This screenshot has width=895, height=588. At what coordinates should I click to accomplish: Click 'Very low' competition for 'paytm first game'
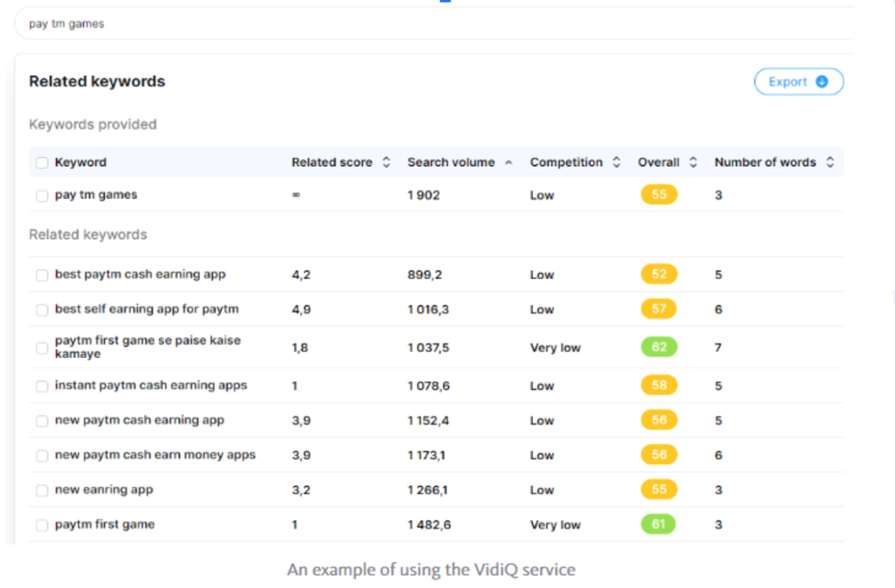[x=555, y=525]
